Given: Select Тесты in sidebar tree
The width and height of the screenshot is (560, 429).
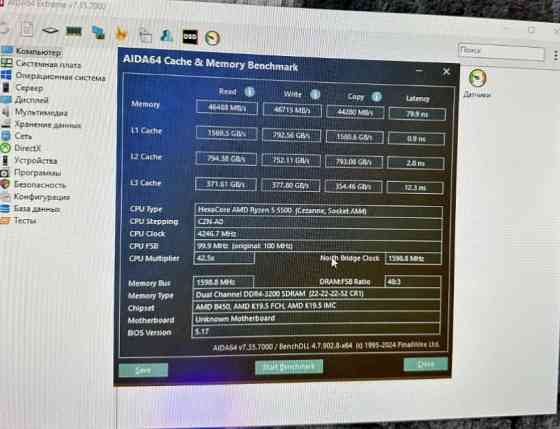Looking at the screenshot, I should 25,220.
